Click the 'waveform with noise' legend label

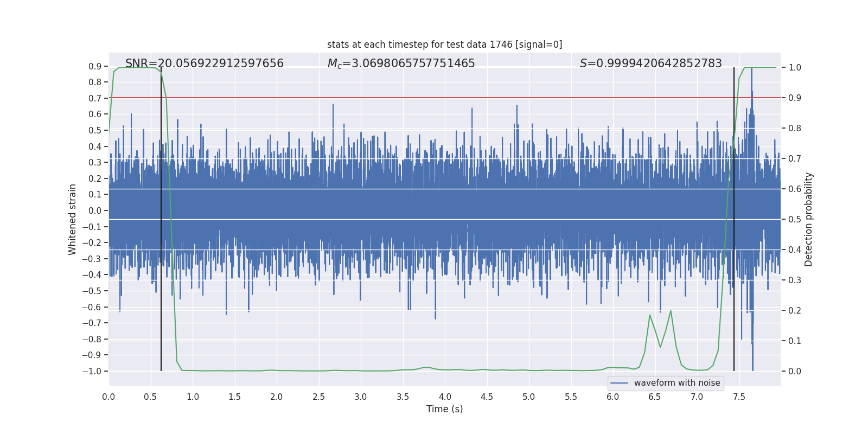(x=676, y=383)
